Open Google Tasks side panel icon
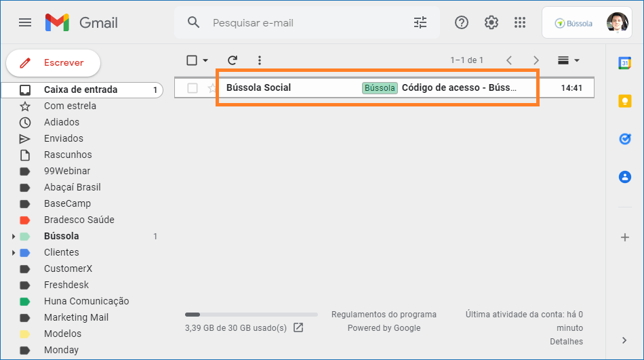Screen dimensions: 644x360 (x=625, y=139)
